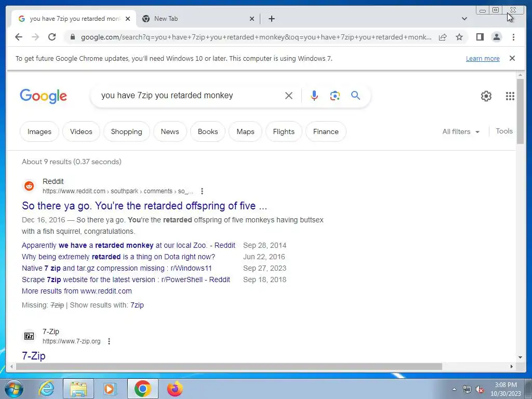Launch Firefox from the taskbar
Screen dimensions: 532x399
[175, 389]
